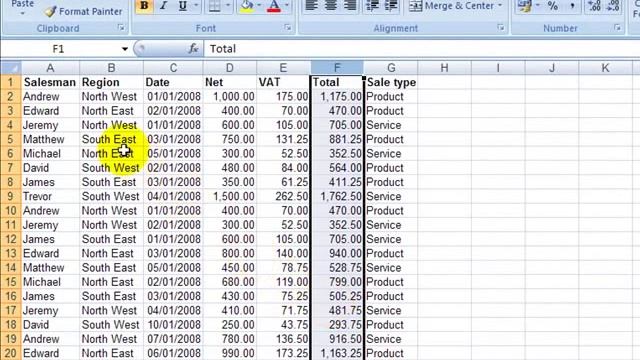Align text left
Screen dimensions: 640x360
[x=311, y=6]
